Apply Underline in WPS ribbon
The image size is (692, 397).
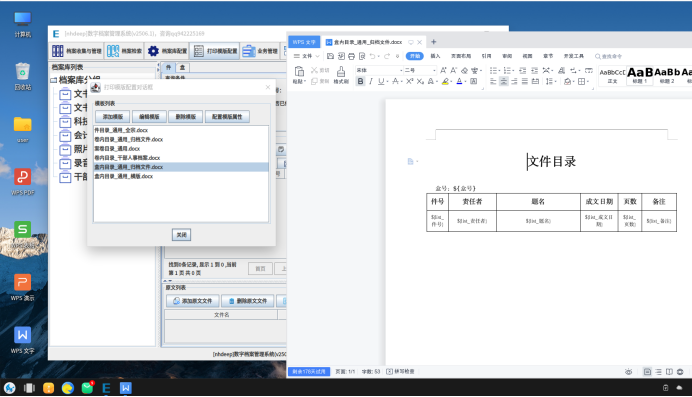[381, 81]
